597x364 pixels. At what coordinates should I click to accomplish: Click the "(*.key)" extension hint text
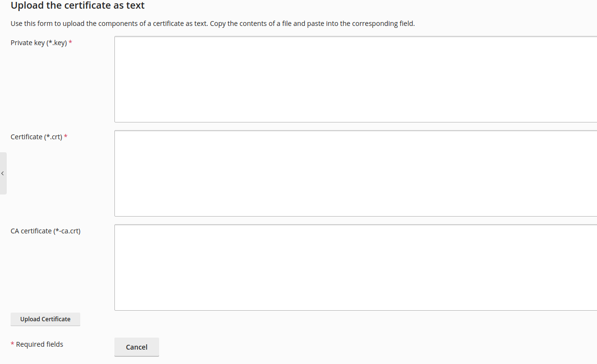56,43
